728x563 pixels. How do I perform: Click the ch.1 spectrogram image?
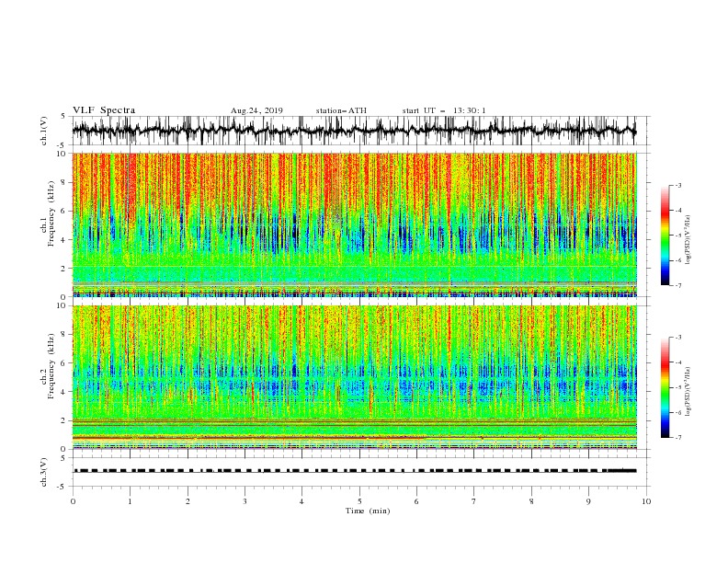(354, 224)
